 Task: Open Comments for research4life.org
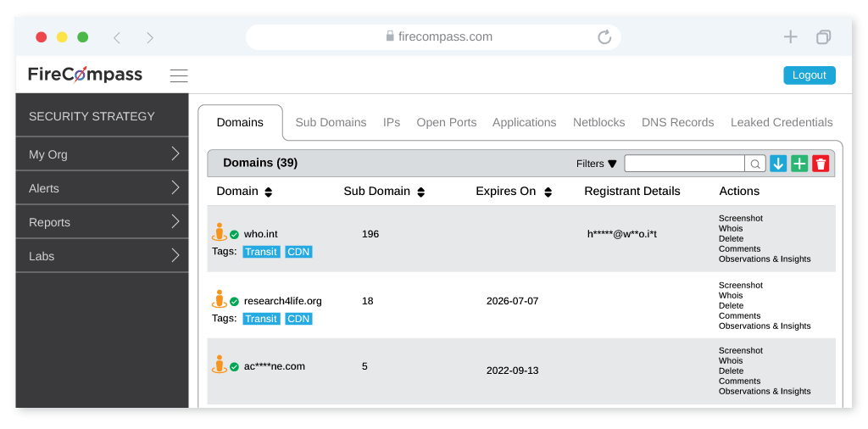[x=739, y=315]
